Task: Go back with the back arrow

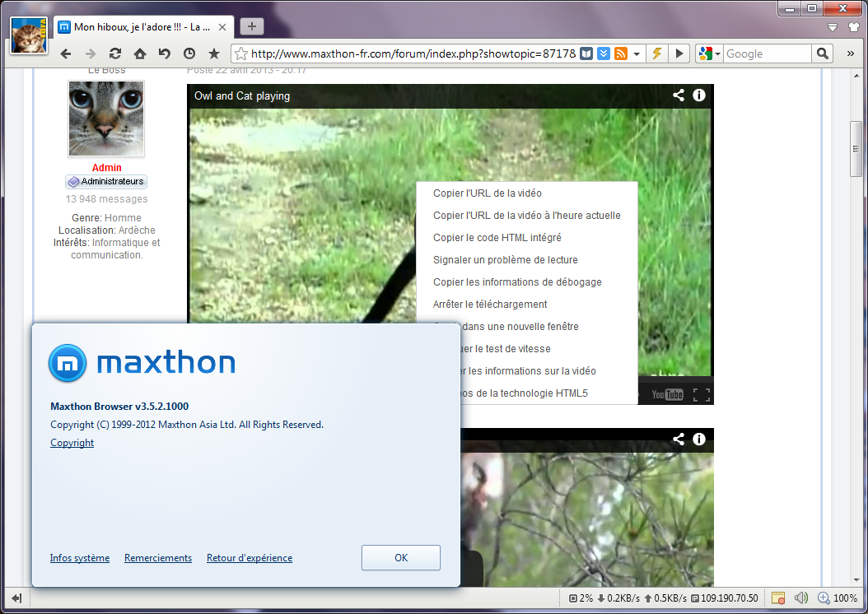Action: click(66, 53)
